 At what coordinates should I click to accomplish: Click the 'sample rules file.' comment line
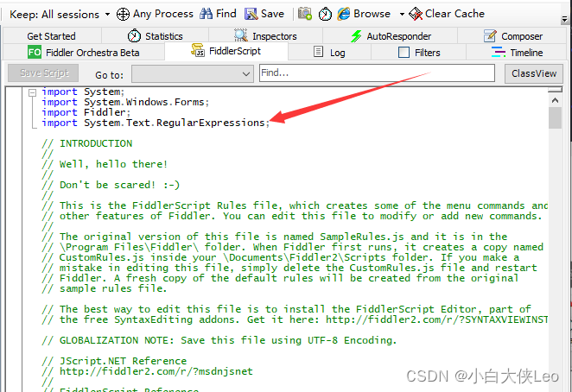pyautogui.click(x=105, y=288)
